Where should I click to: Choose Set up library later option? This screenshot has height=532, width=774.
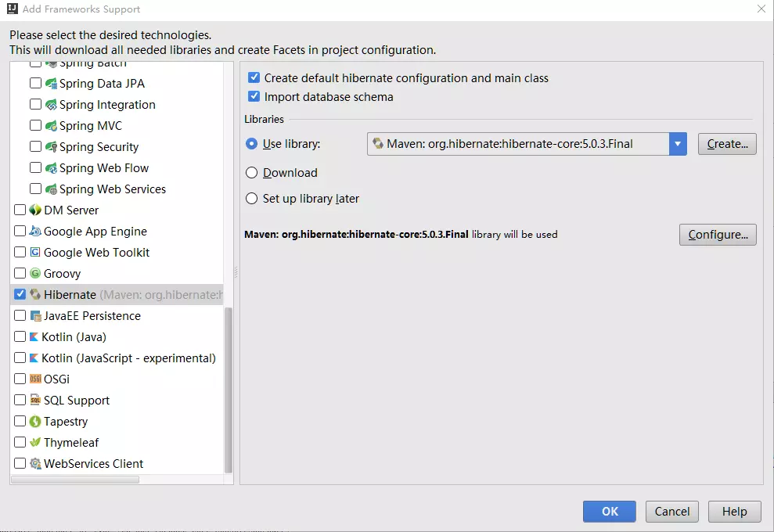(252, 199)
